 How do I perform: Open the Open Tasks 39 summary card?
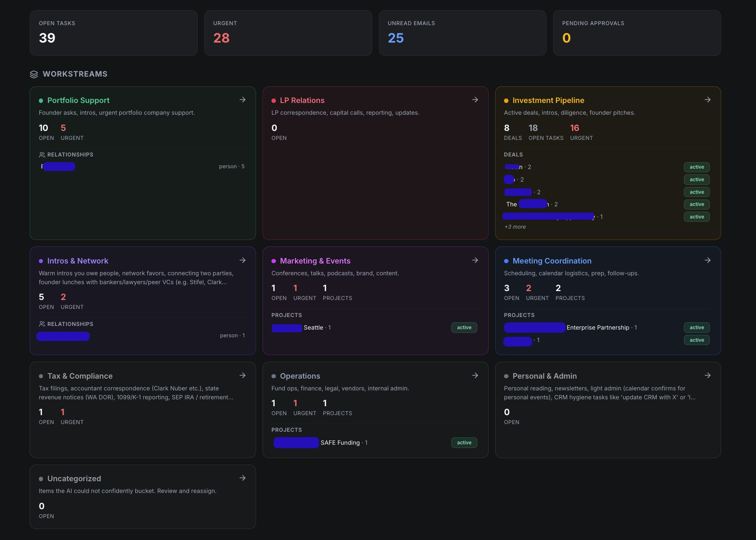coord(113,33)
